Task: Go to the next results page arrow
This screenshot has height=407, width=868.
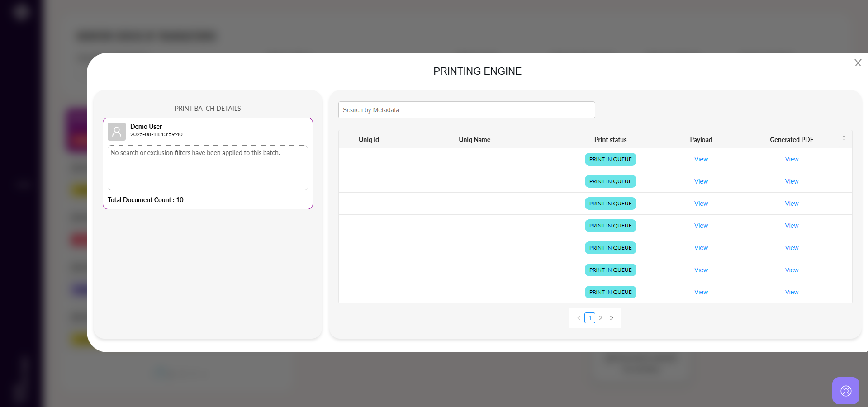Action: (x=612, y=318)
